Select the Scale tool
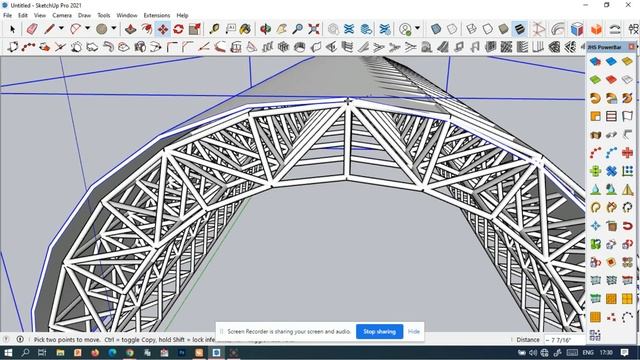This screenshot has height=360, width=640. pos(195,29)
